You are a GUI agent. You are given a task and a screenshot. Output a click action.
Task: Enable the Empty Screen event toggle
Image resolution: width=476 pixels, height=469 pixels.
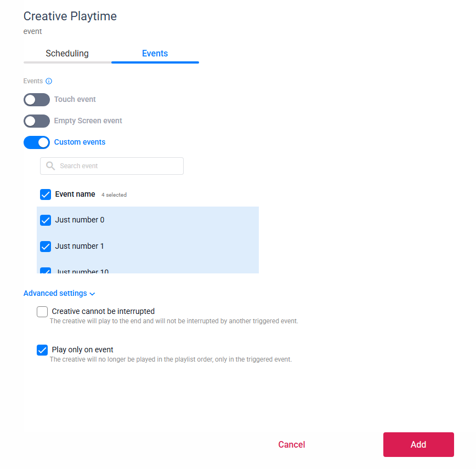[x=37, y=121]
